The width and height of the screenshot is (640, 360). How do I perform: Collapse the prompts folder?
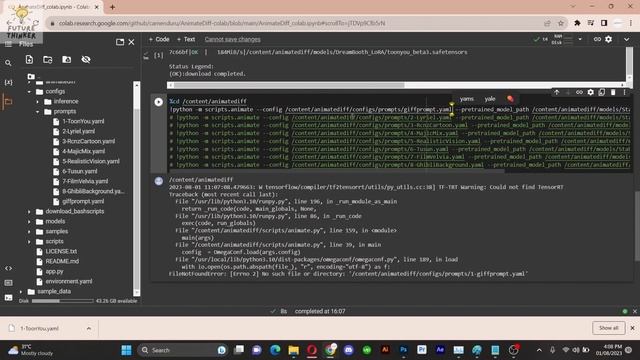[x=38, y=111]
